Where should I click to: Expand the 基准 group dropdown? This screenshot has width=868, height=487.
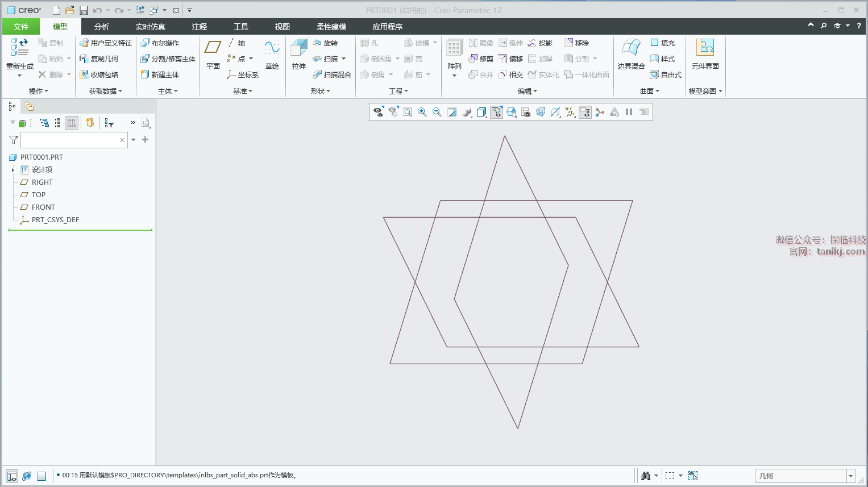coord(243,91)
